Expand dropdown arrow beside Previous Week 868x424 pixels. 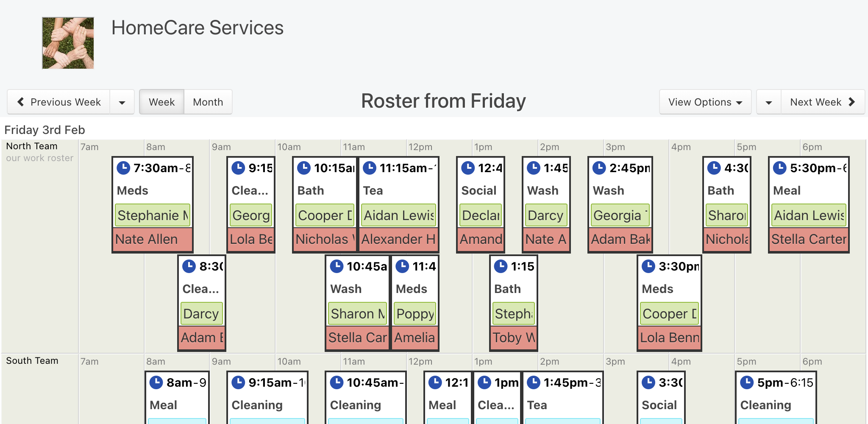(122, 102)
